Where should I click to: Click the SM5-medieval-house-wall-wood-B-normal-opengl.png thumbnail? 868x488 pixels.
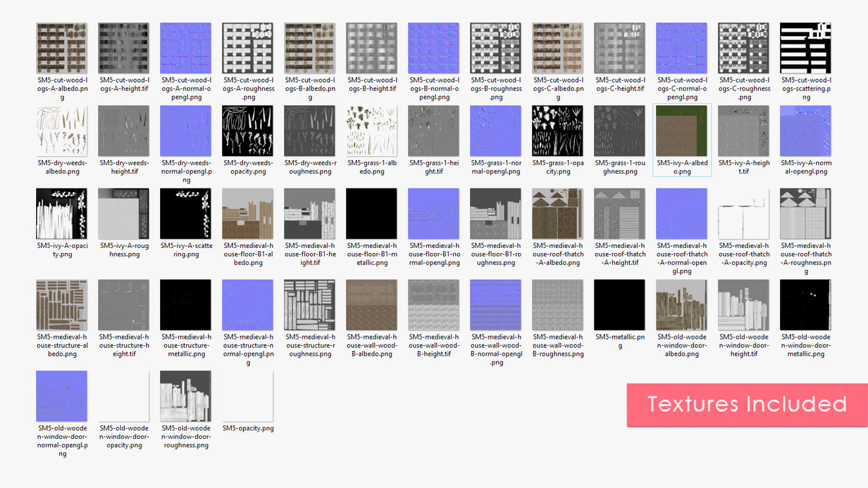[495, 305]
